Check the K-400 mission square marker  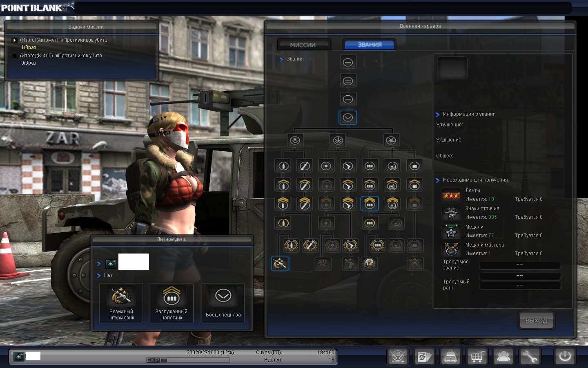[15, 56]
